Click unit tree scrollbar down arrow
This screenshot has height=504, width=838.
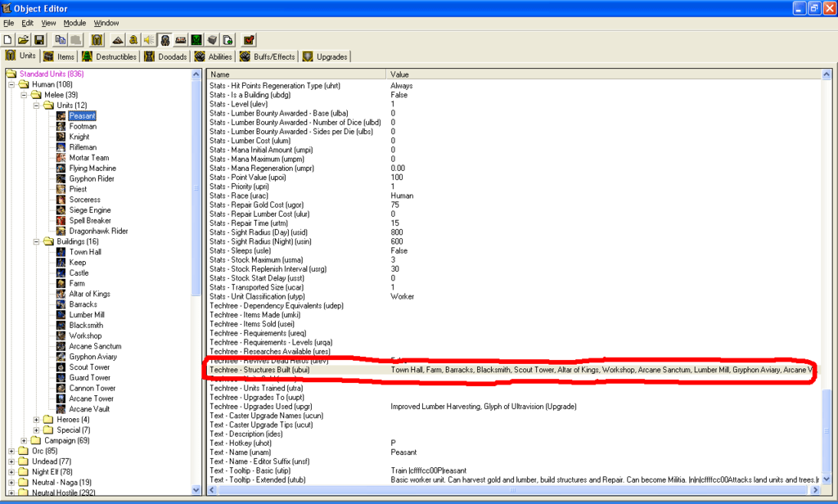(x=196, y=489)
